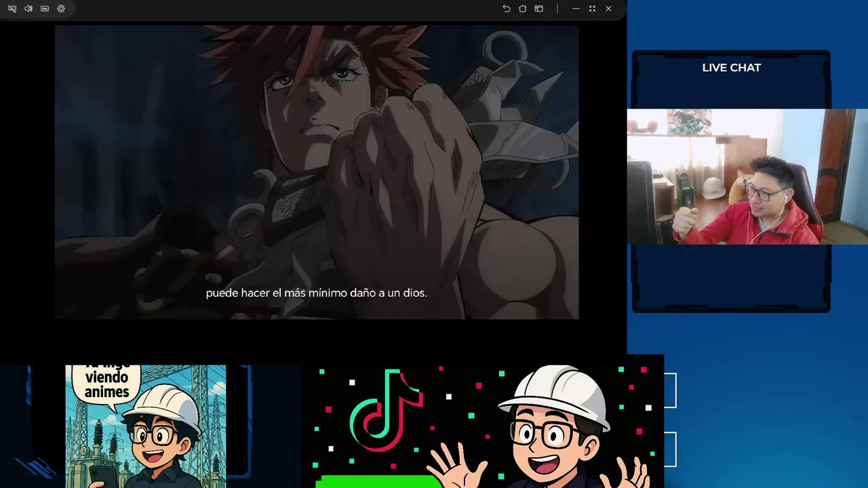Click the anime video frame
The image size is (868, 488).
tap(317, 172)
